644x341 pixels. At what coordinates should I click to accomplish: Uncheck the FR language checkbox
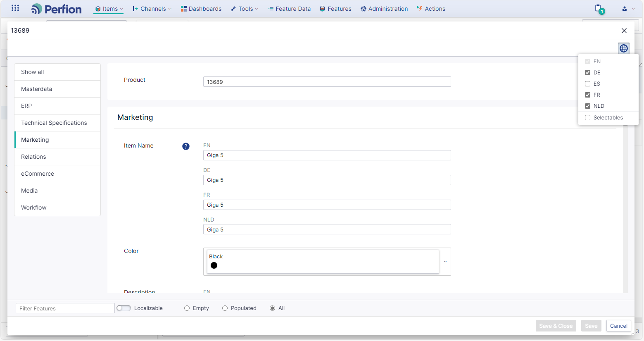(x=587, y=95)
